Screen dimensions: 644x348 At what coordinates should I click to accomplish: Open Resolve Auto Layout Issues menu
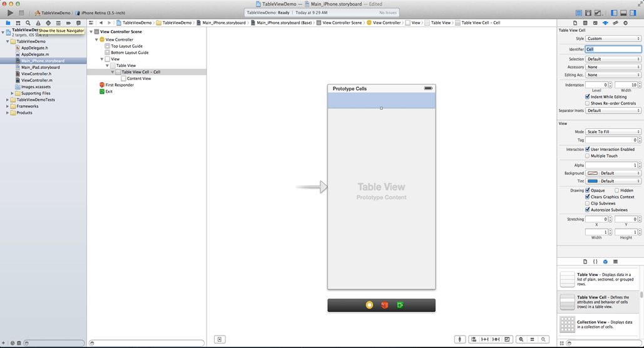(496, 339)
